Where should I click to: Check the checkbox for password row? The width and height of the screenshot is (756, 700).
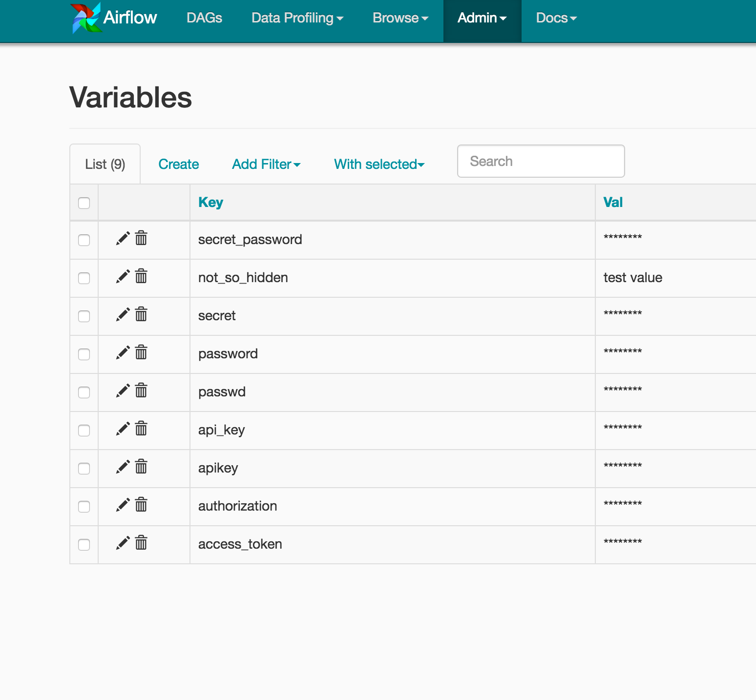coord(84,354)
